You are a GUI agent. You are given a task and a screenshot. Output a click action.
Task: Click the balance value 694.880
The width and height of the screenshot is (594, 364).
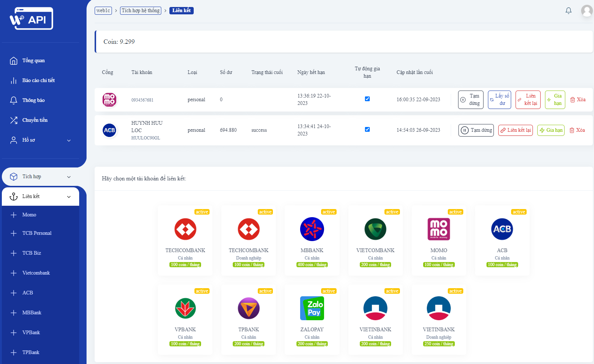tap(228, 130)
